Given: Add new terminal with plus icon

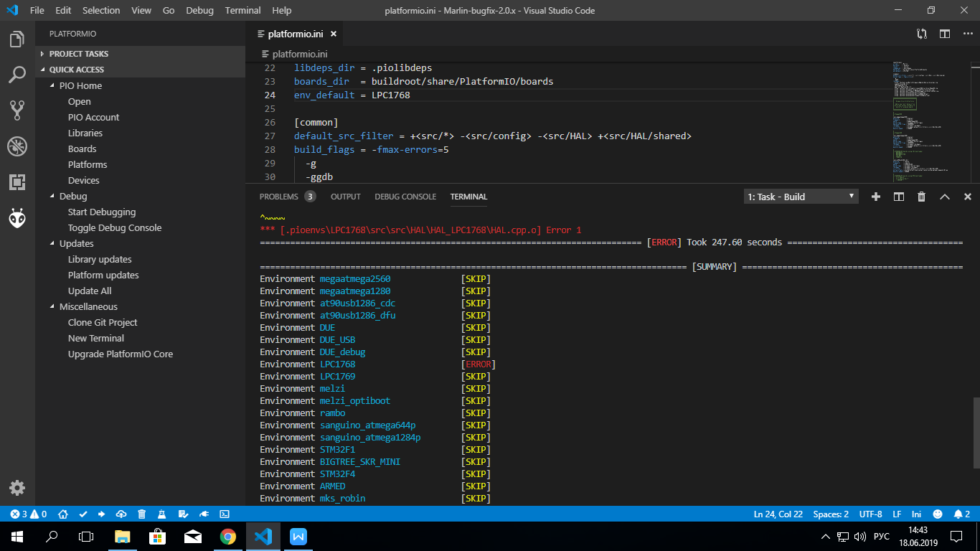Looking at the screenshot, I should (x=875, y=197).
